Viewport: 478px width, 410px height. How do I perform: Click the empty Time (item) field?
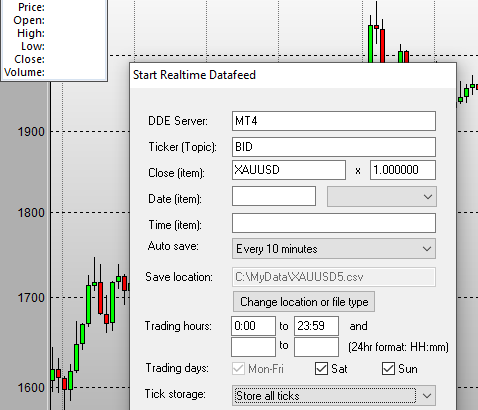334,223
